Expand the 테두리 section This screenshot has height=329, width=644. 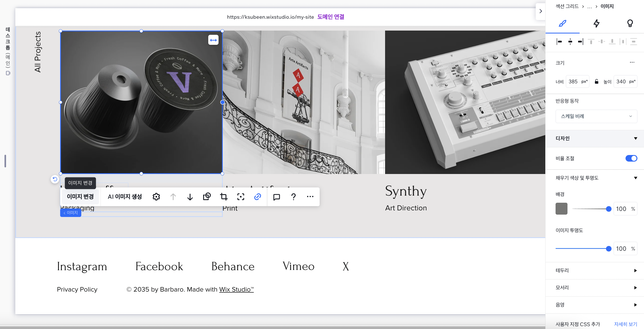(x=596, y=270)
